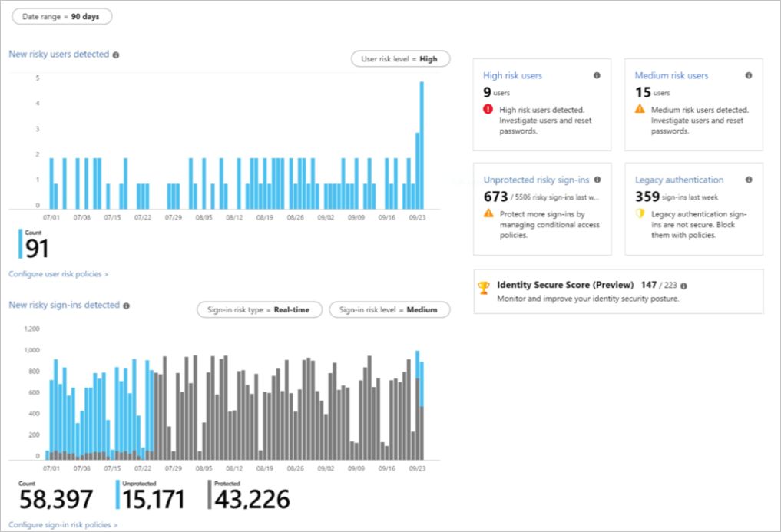Click red error icon in High risk users
Viewport: 781px width, 532px height.
488,110
